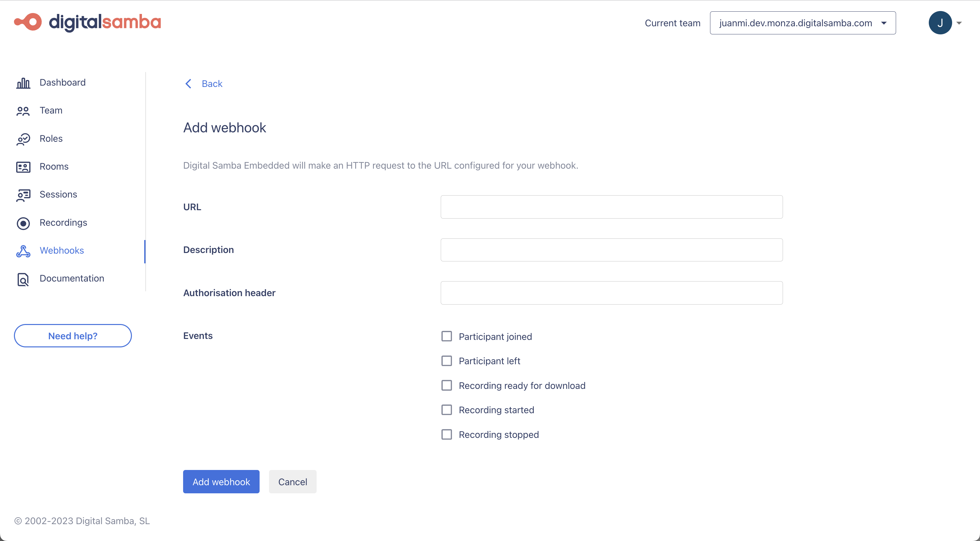The width and height of the screenshot is (980, 541).
Task: Select Webhooks in the sidebar
Action: point(62,250)
